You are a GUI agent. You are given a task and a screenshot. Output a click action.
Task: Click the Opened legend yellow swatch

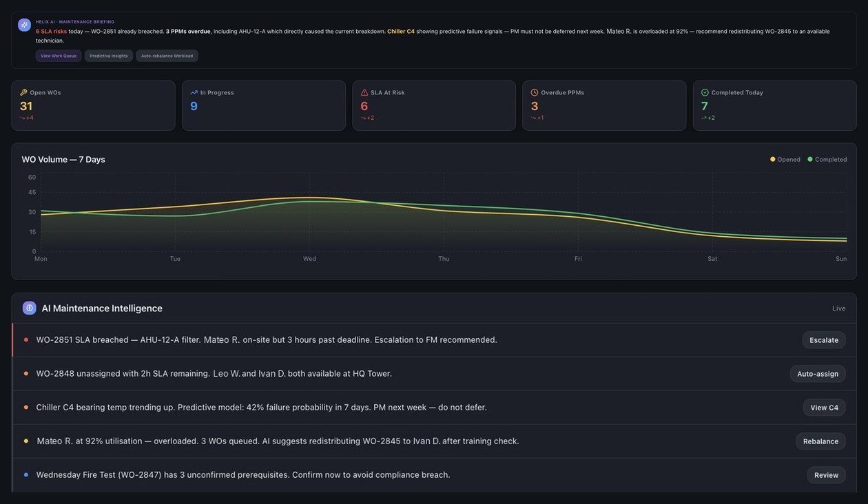(x=773, y=159)
